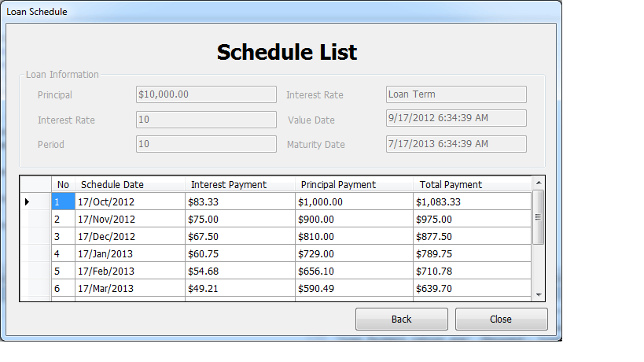This screenshot has height=362, width=644.
Task: Click the Period input field
Action: point(206,144)
